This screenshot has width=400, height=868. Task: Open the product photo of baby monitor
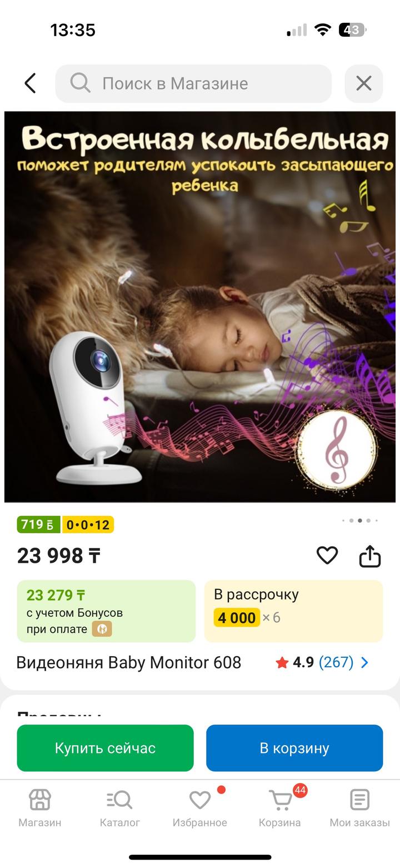click(200, 307)
